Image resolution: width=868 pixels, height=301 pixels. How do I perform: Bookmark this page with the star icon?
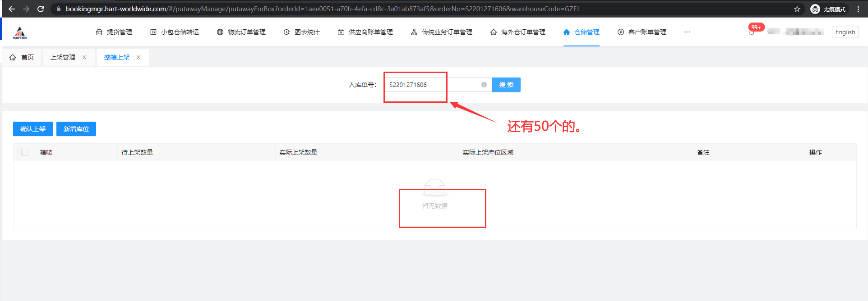pos(797,9)
